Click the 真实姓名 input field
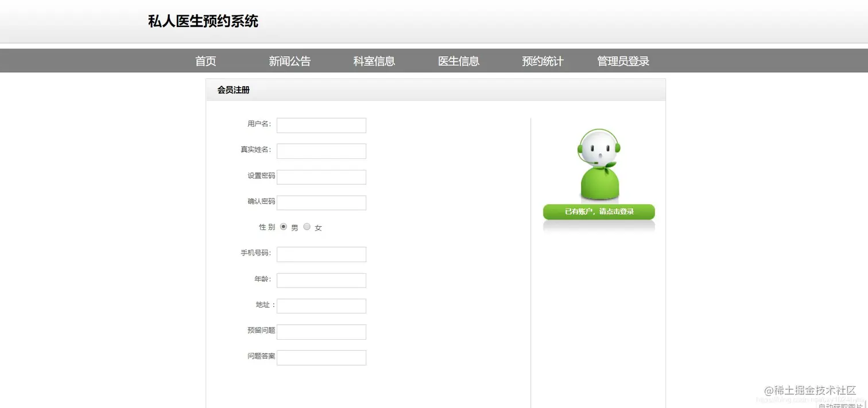Image resolution: width=868 pixels, height=408 pixels. click(321, 151)
